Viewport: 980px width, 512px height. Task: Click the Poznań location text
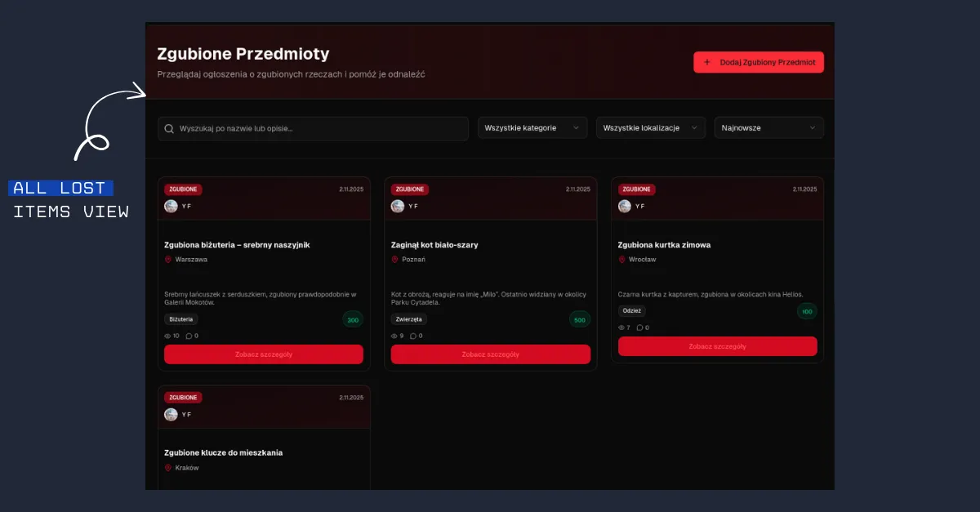click(x=413, y=260)
